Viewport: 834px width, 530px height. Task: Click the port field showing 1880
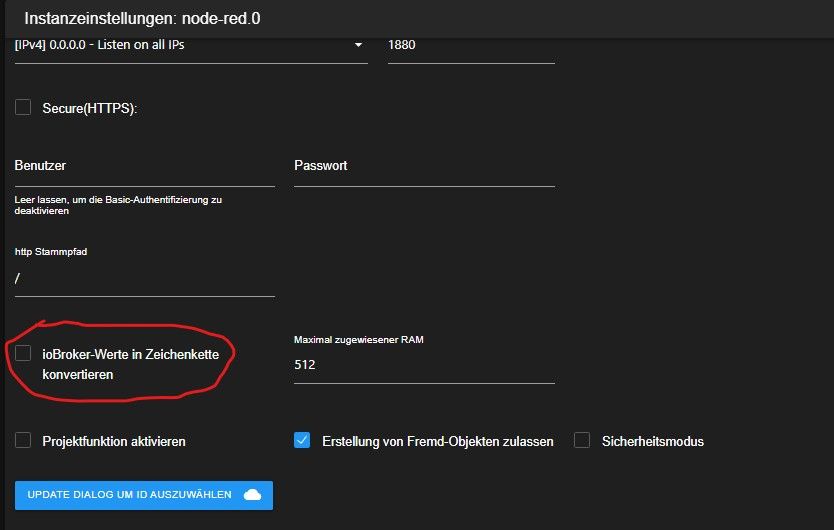point(471,48)
